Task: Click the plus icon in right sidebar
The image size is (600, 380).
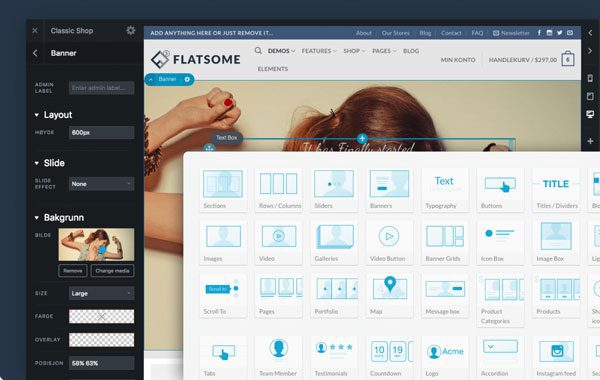Action: (x=590, y=141)
